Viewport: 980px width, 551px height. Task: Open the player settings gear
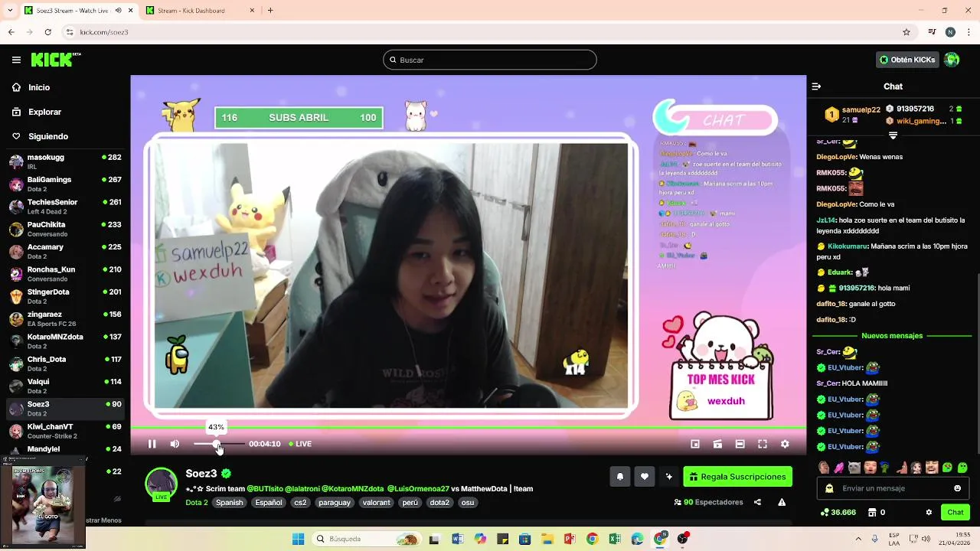(785, 444)
